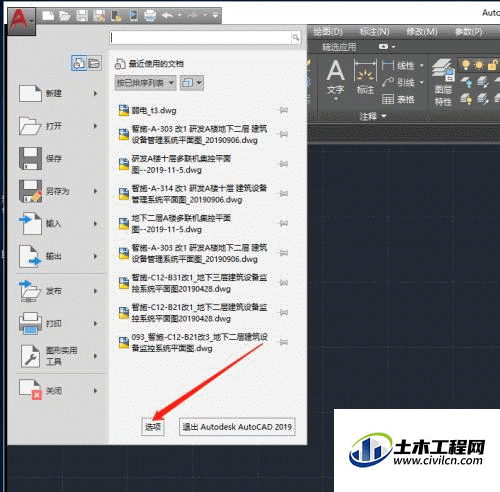Toggle layer freeze sun icon in ribbon
Image resolution: width=500 pixels, height=492 pixels.
coord(479,65)
